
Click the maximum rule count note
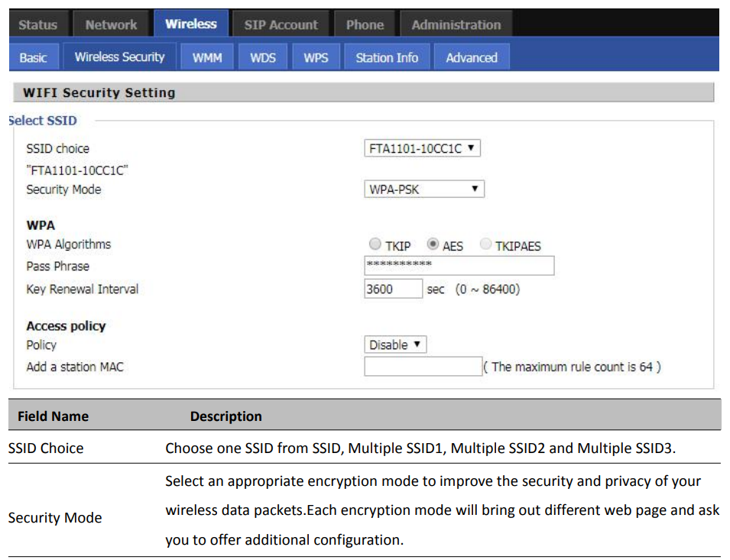coord(573,367)
